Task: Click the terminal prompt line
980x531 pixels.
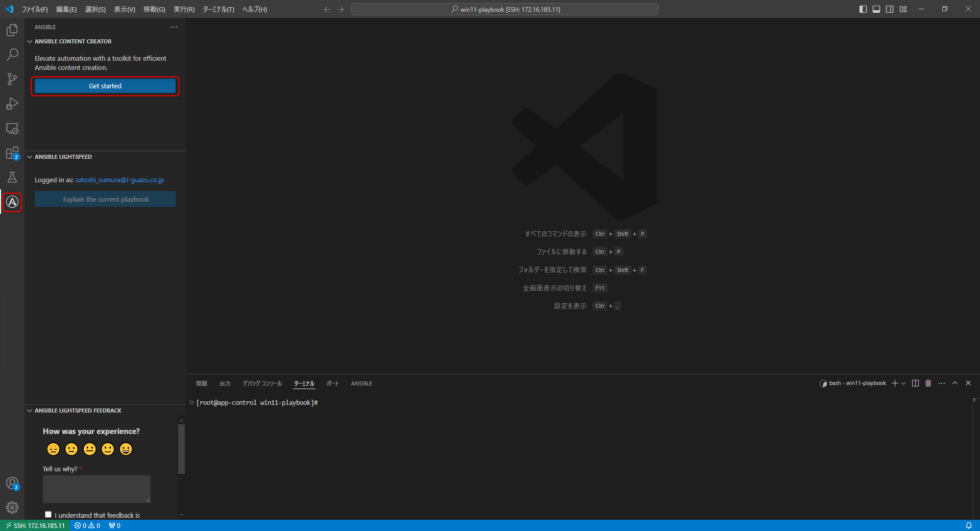Action: point(257,403)
